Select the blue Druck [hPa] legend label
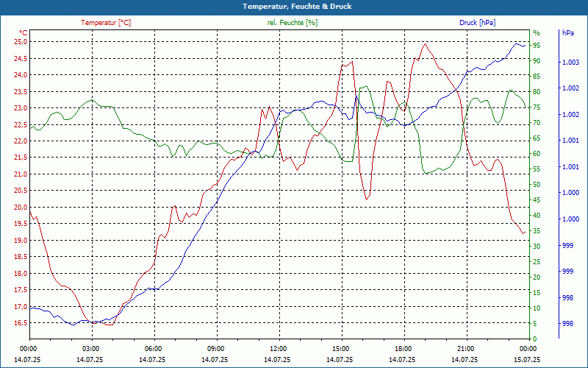The image size is (588, 368). [477, 23]
